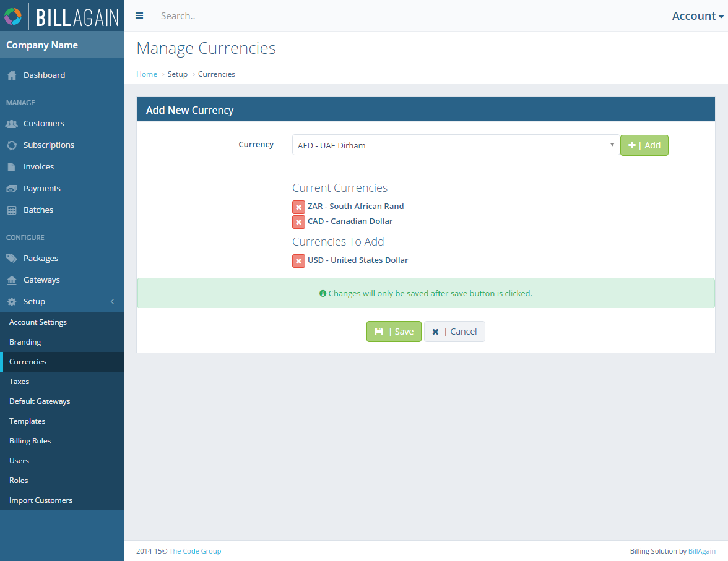This screenshot has width=728, height=561.
Task: Click the Save button
Action: tap(394, 332)
